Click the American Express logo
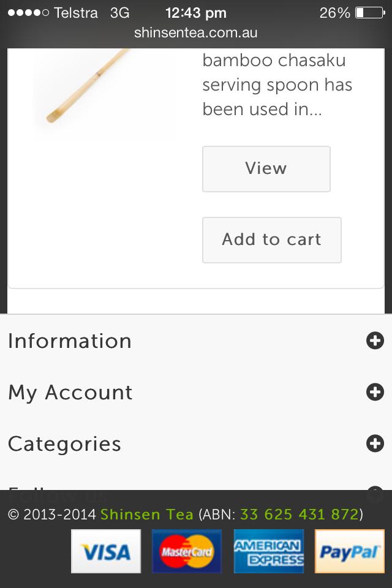 point(269,551)
